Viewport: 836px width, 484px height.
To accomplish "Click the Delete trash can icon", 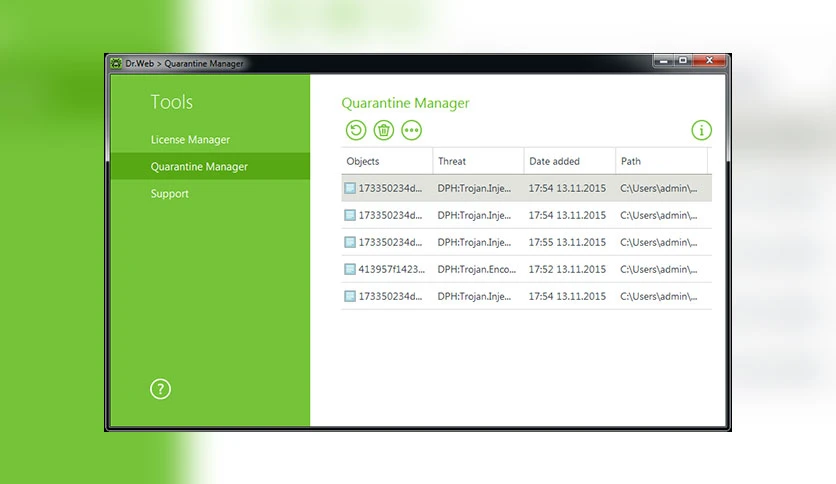I will [x=383, y=130].
